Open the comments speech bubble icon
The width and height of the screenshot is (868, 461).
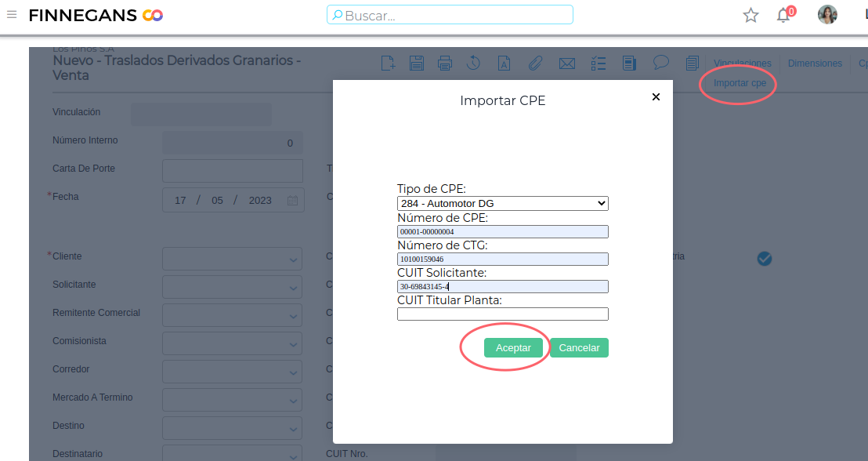coord(660,63)
